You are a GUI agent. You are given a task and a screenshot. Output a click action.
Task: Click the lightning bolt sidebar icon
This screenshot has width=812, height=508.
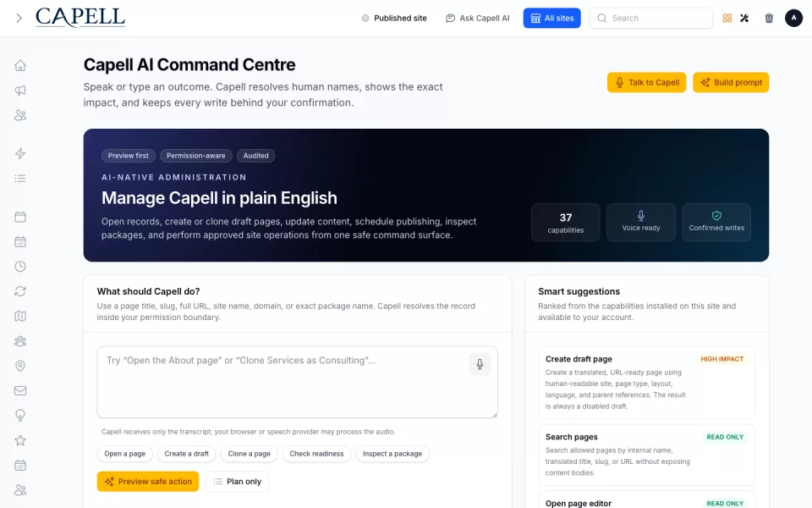(x=20, y=153)
